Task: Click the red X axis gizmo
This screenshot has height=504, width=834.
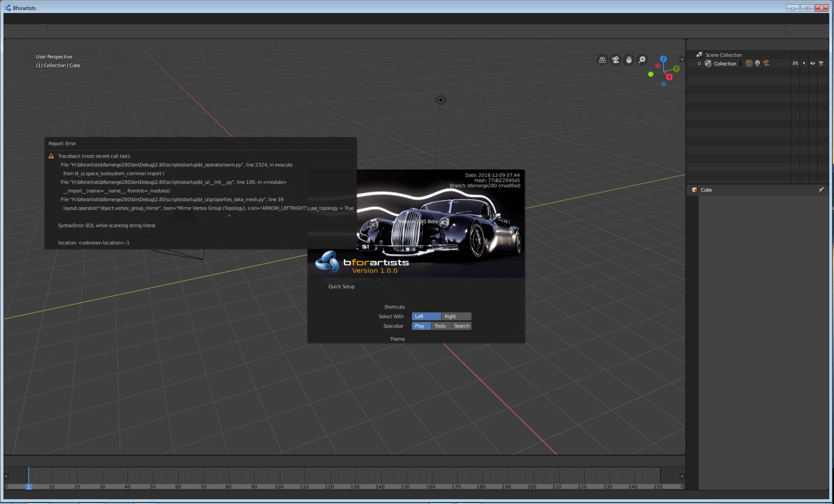Action: point(669,77)
